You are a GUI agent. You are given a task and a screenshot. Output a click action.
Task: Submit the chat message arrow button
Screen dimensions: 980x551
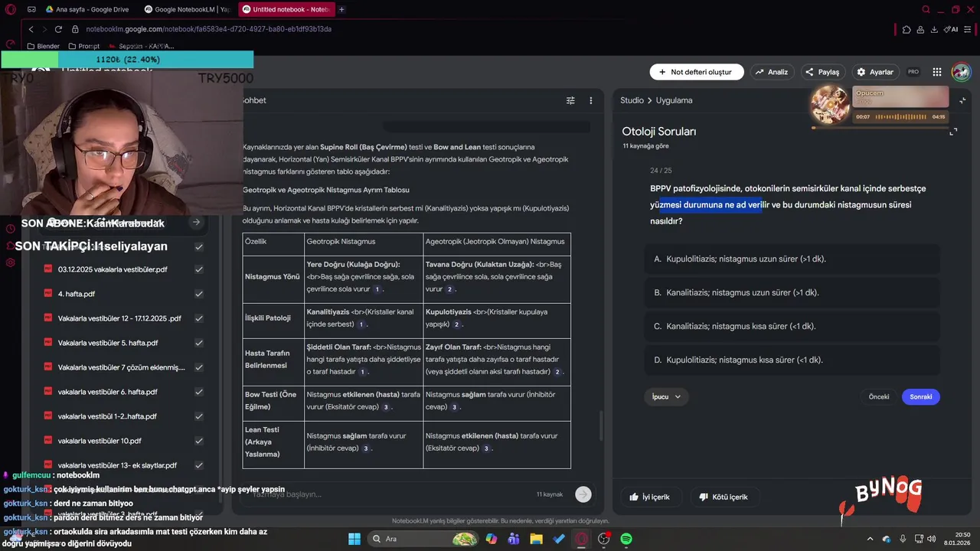[583, 494]
